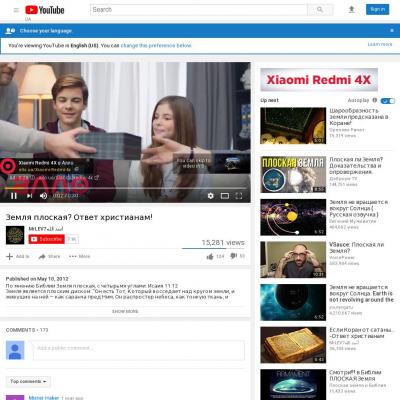Screen dimensions: 400x400
Task: Click the Add a public comment field
Action: 139,350
